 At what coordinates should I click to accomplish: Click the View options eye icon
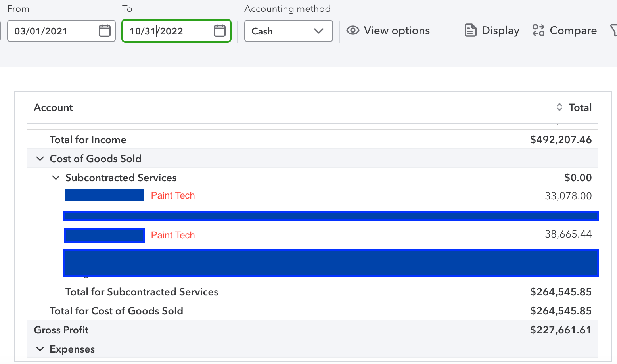(x=353, y=31)
